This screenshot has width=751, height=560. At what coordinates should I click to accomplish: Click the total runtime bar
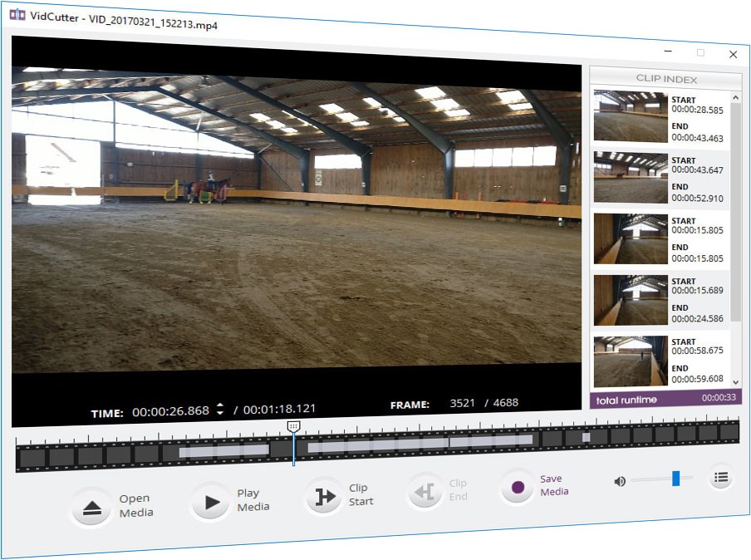tap(665, 399)
